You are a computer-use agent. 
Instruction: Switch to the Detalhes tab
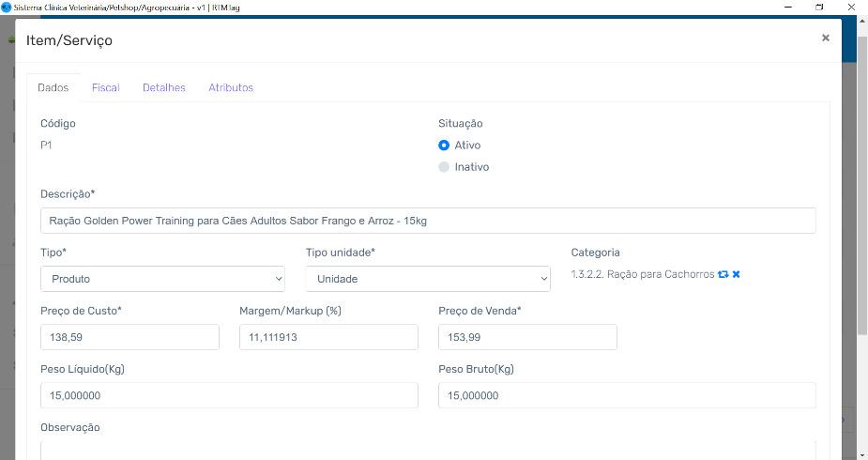click(x=164, y=87)
